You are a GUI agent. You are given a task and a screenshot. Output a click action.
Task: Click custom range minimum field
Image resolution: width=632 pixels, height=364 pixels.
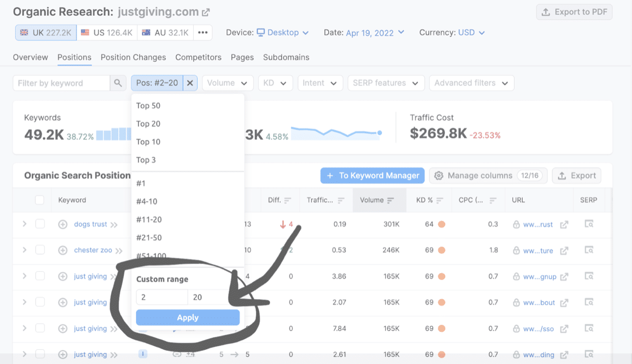162,298
